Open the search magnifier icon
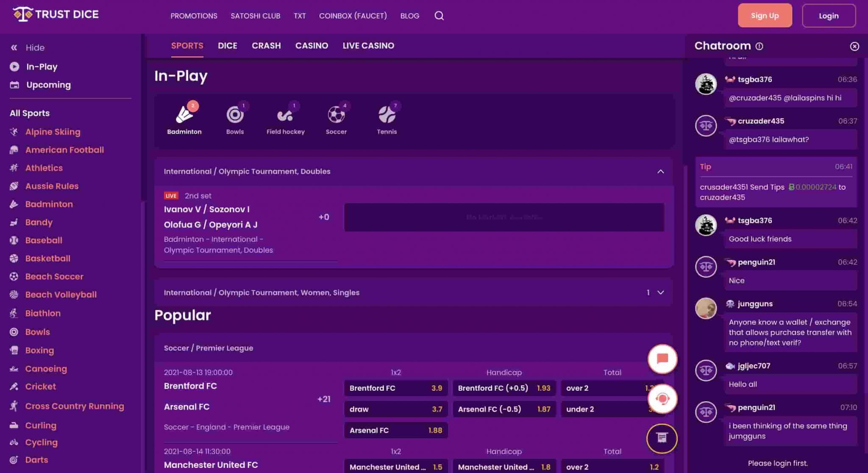 click(439, 16)
